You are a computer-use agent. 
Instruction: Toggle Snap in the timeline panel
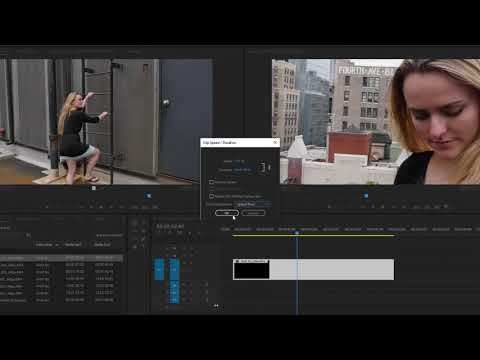point(169,233)
